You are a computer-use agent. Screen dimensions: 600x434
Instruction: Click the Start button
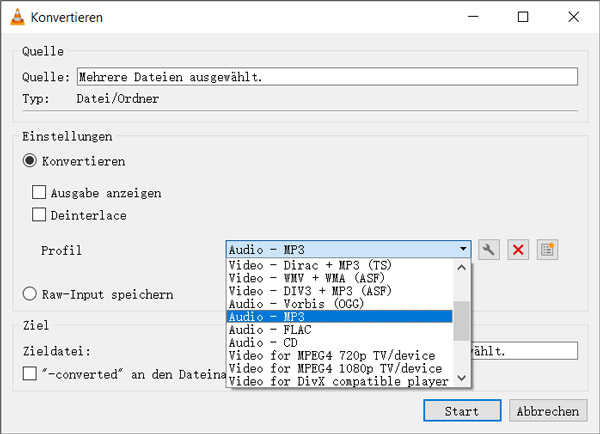point(462,411)
